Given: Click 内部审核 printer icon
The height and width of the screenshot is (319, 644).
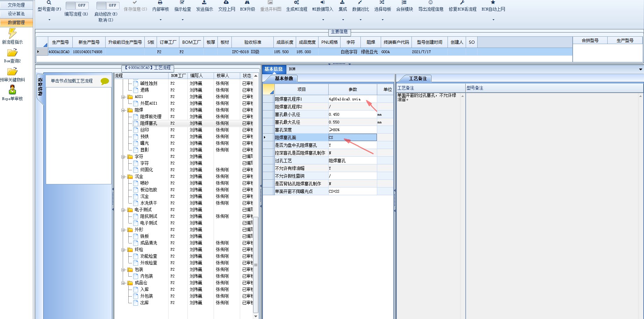Looking at the screenshot, I should click(x=160, y=2).
